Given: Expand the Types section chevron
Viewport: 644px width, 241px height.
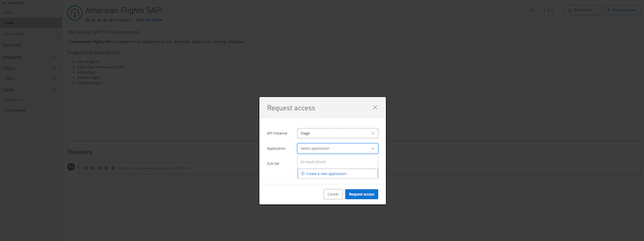Looking at the screenshot, I should tap(54, 89).
